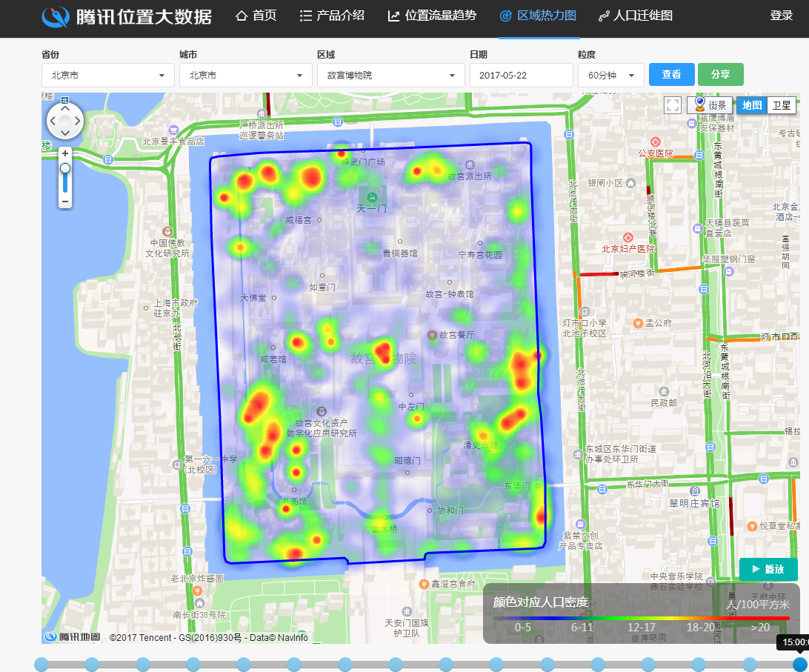The image size is (809, 672).
Task: Click the 故宫派出所 marker icon
Action: click(x=470, y=165)
